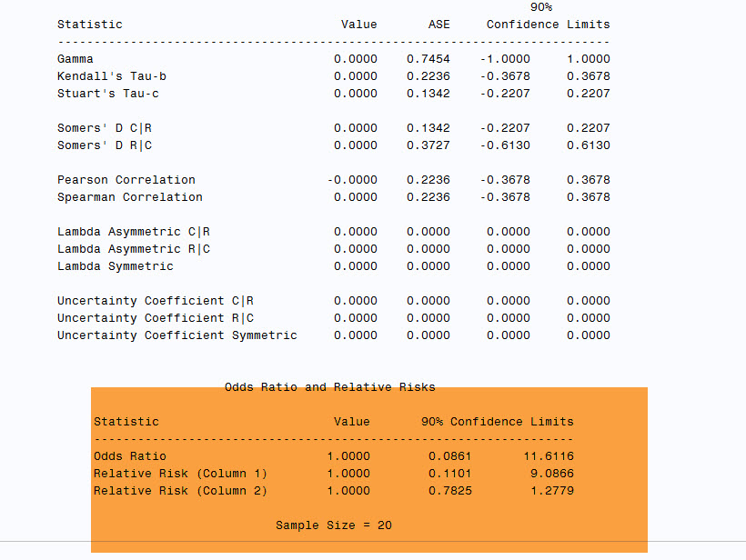This screenshot has height=560, width=746.
Task: Select the Lambda Symmetric row label
Action: point(116,266)
